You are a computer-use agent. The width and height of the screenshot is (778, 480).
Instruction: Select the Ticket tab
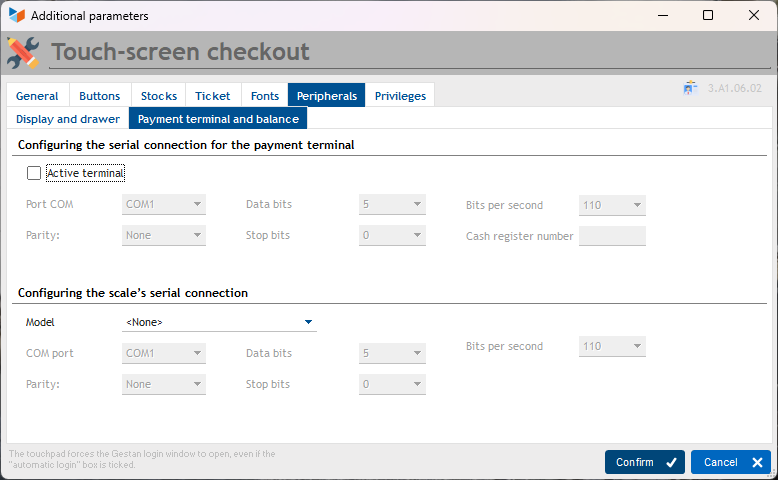(213, 96)
